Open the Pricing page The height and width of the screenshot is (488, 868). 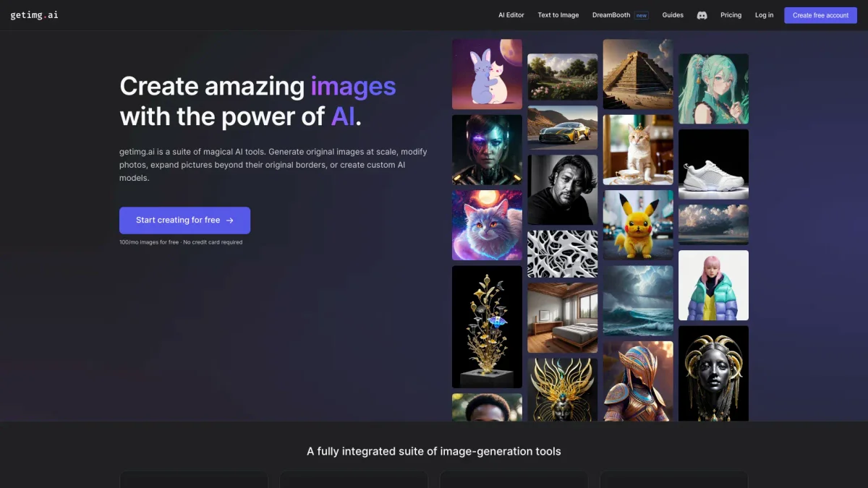point(731,15)
